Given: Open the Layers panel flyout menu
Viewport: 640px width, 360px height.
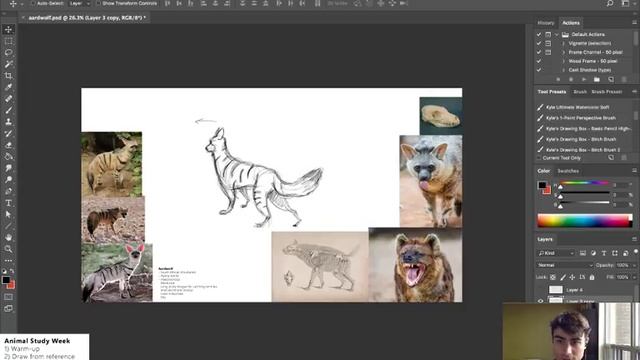Looking at the screenshot, I should [x=634, y=239].
